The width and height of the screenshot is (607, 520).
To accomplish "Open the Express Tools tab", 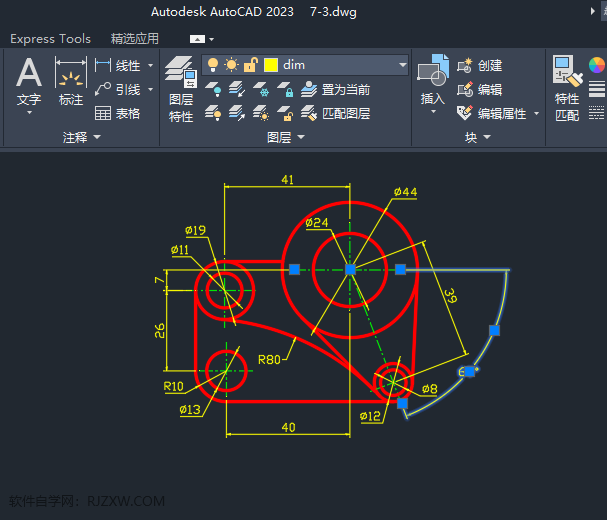I will click(x=50, y=39).
